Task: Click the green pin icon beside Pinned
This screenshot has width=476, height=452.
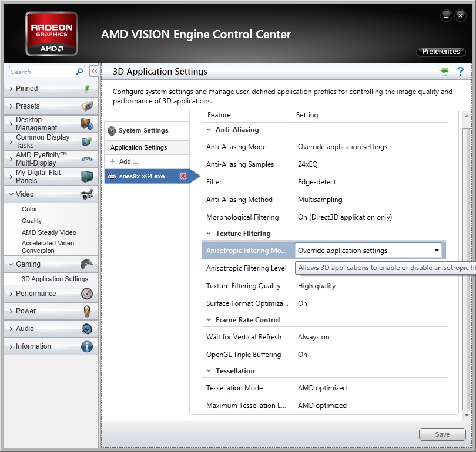Action: click(87, 89)
